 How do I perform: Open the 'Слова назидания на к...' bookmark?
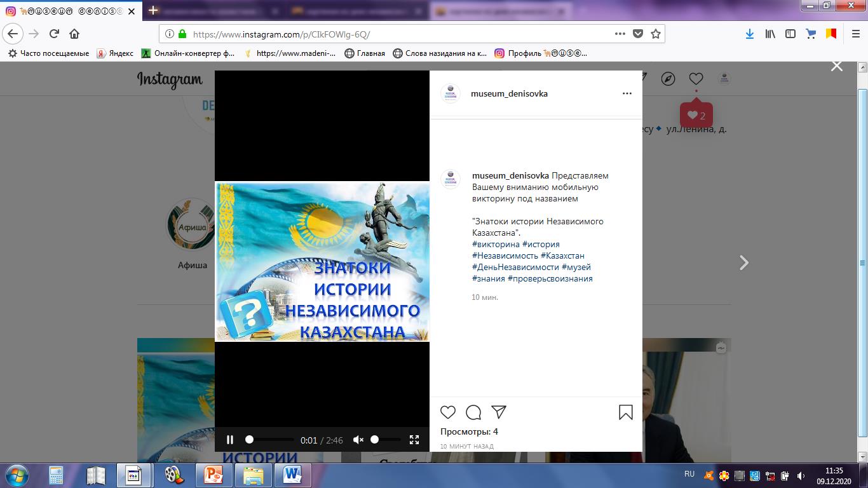(440, 53)
